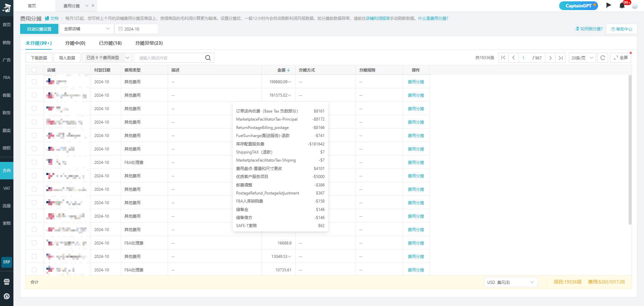Image resolution: width=644 pixels, height=306 pixels.
Task: Open the CaptainGPT button
Action: point(578,6)
